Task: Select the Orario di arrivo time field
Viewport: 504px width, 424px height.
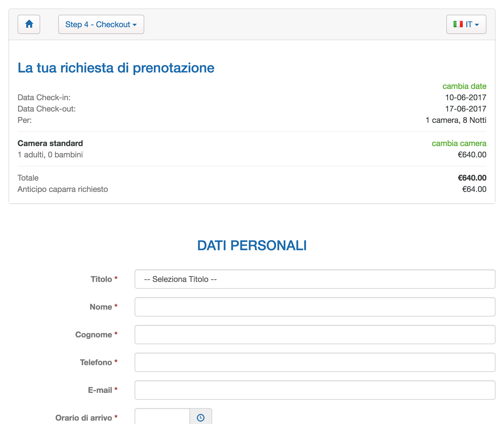Action: tap(162, 417)
